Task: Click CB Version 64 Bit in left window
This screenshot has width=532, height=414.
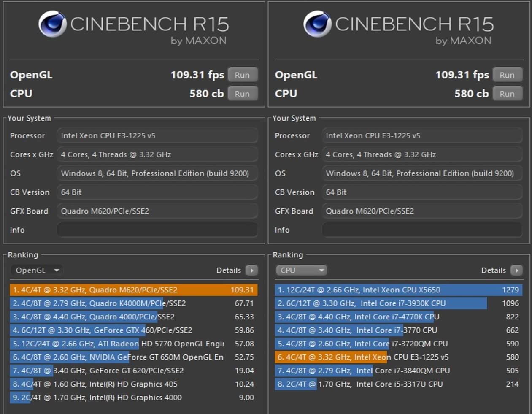Action: [157, 192]
